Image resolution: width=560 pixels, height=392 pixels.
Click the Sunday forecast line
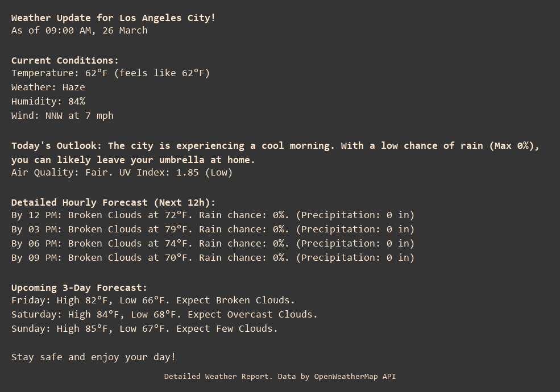coord(144,328)
